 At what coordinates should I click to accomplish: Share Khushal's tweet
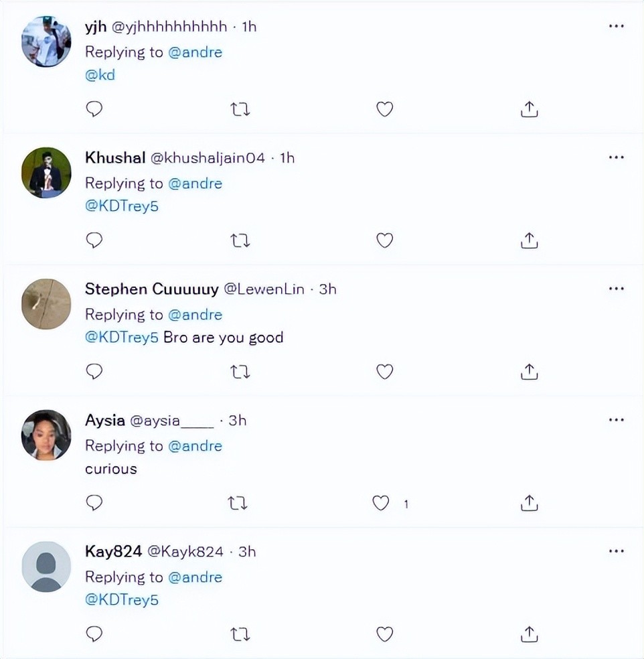[529, 240]
